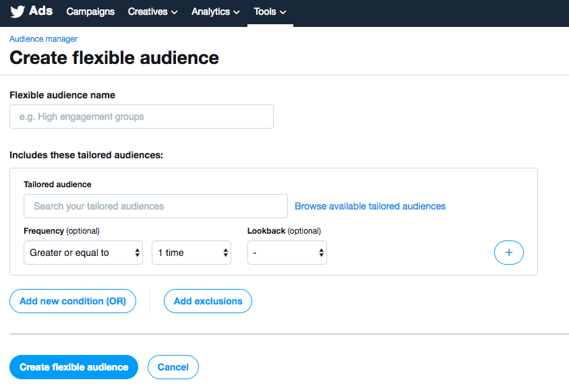Submit with Create flexible audience button
Viewport: 569px width, 392px height.
pyautogui.click(x=73, y=367)
